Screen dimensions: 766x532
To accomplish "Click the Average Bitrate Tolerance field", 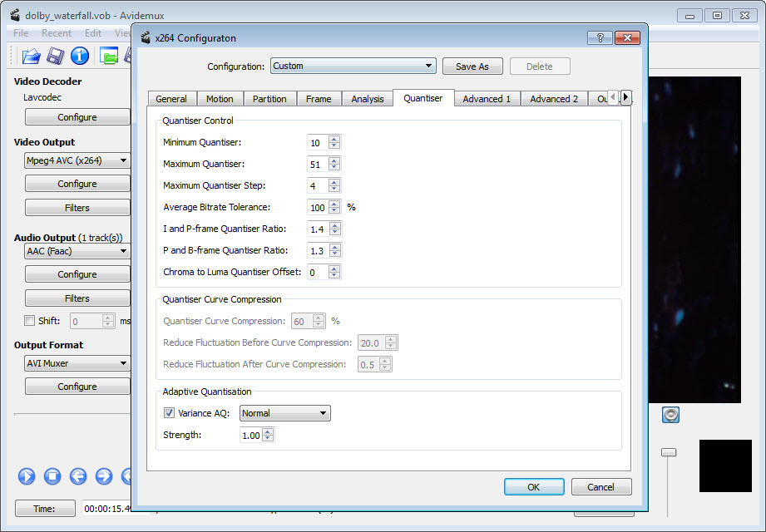I will point(318,208).
